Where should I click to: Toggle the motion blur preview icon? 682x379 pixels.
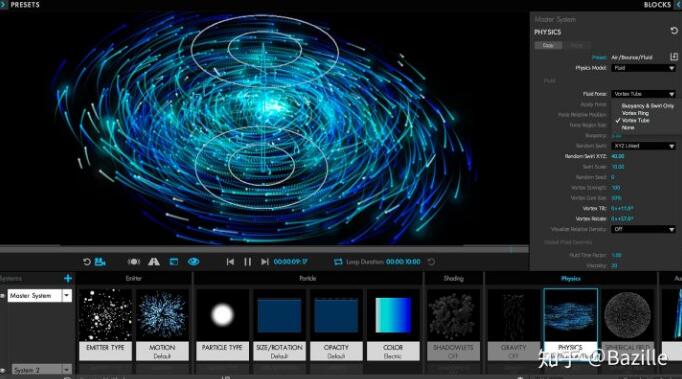tap(134, 262)
